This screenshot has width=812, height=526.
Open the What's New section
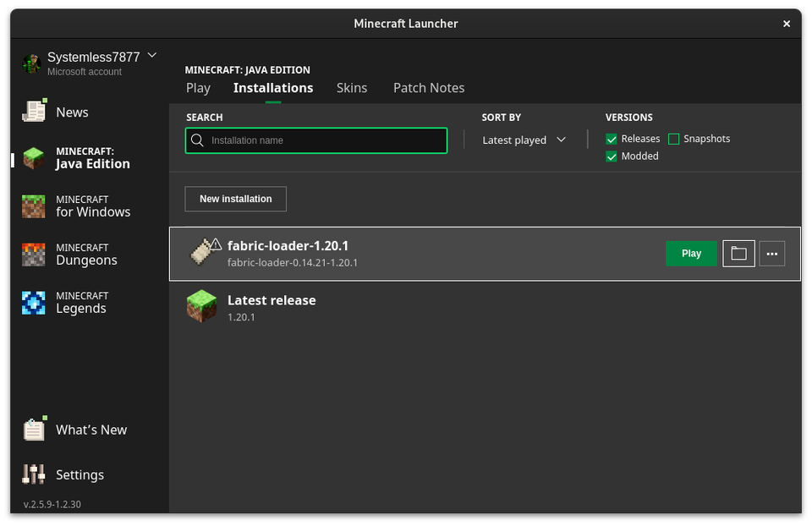pos(91,430)
